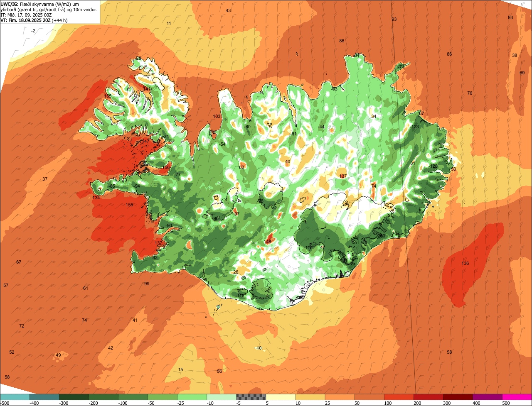
Task: Click the '-61' value on the map
Action: [293, 134]
